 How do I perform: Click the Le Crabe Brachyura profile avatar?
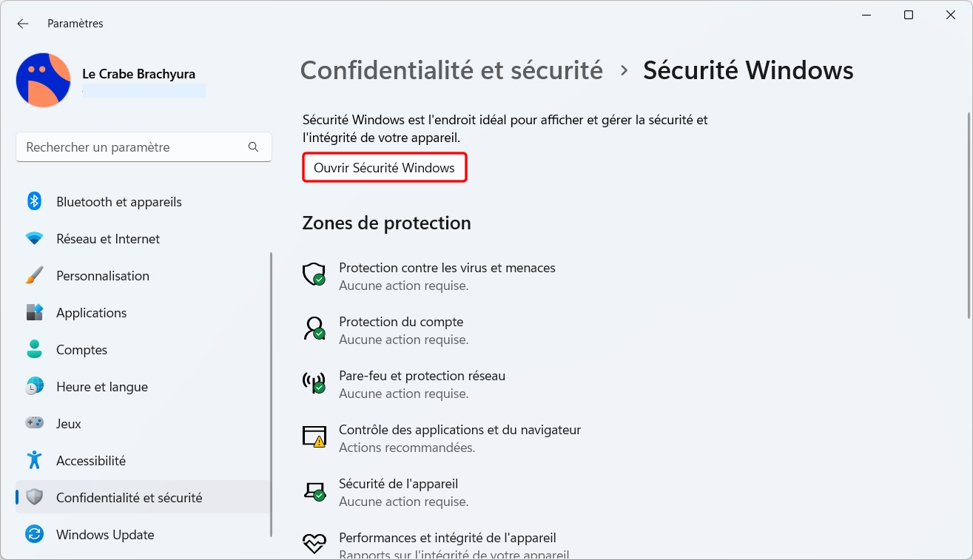pos(44,80)
